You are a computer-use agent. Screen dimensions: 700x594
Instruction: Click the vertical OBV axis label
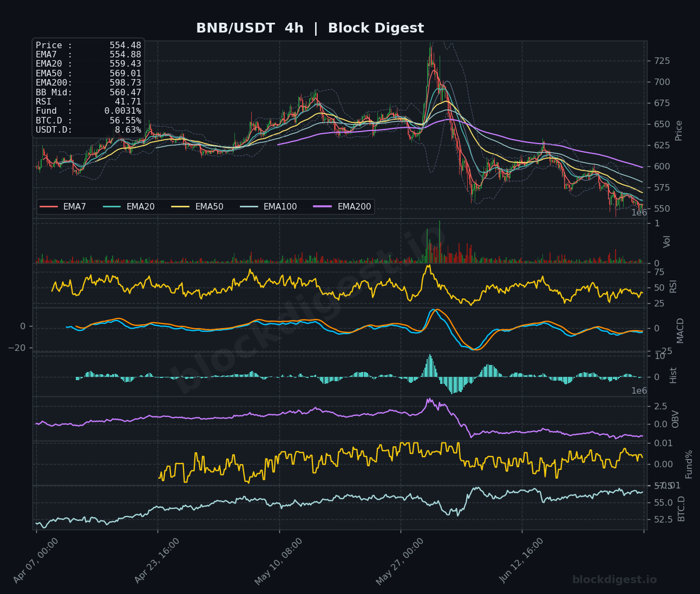click(676, 419)
